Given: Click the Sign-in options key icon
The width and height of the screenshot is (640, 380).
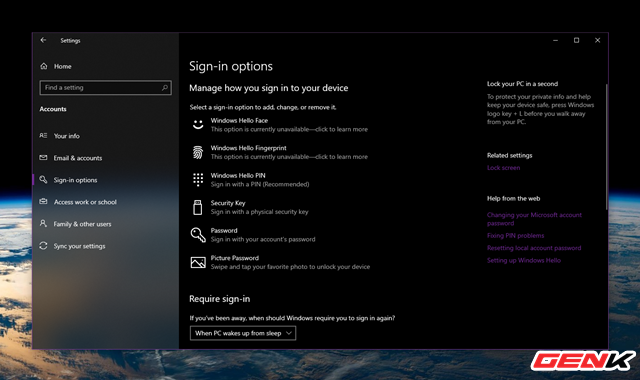Looking at the screenshot, I should (x=43, y=180).
